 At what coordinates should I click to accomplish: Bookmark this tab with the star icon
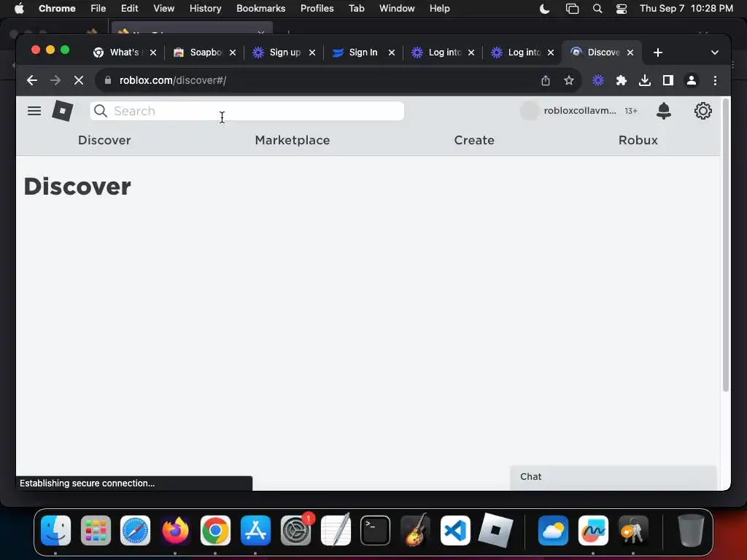click(569, 80)
